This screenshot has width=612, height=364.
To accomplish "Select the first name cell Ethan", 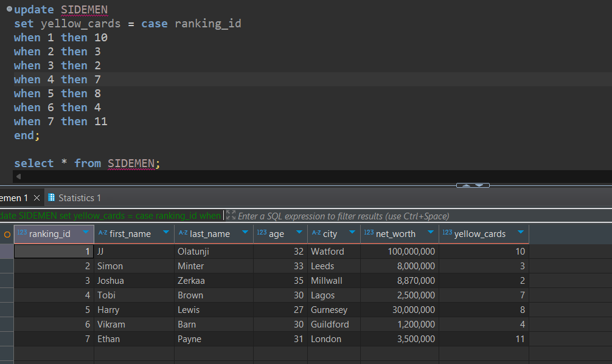I will pos(134,339).
